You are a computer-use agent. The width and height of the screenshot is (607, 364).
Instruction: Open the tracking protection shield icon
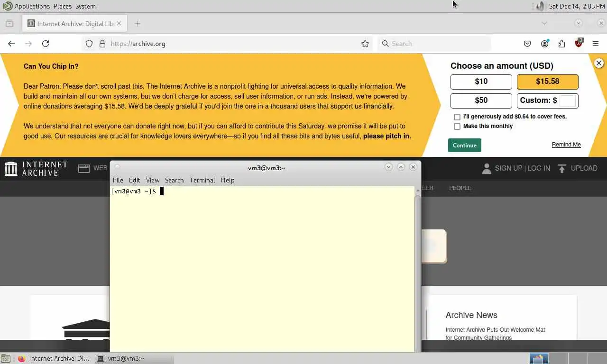coord(89,44)
